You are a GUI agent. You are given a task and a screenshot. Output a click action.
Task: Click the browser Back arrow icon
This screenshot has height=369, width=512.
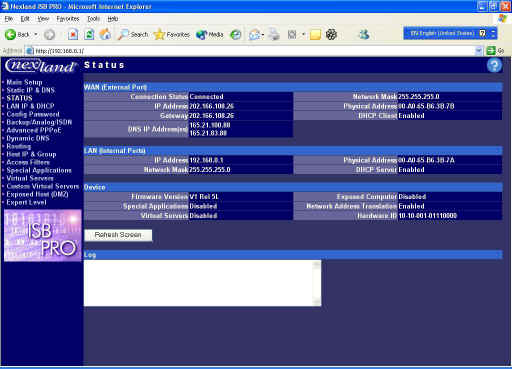[x=10, y=34]
